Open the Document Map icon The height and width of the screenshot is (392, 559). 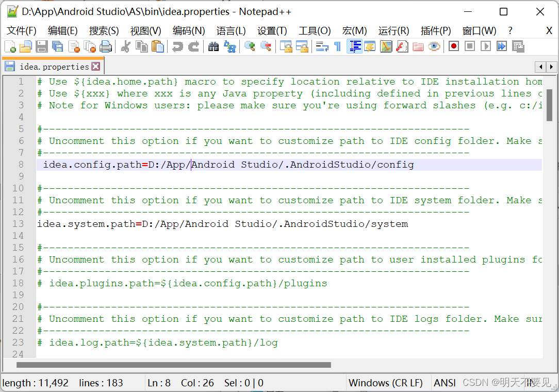[x=386, y=47]
